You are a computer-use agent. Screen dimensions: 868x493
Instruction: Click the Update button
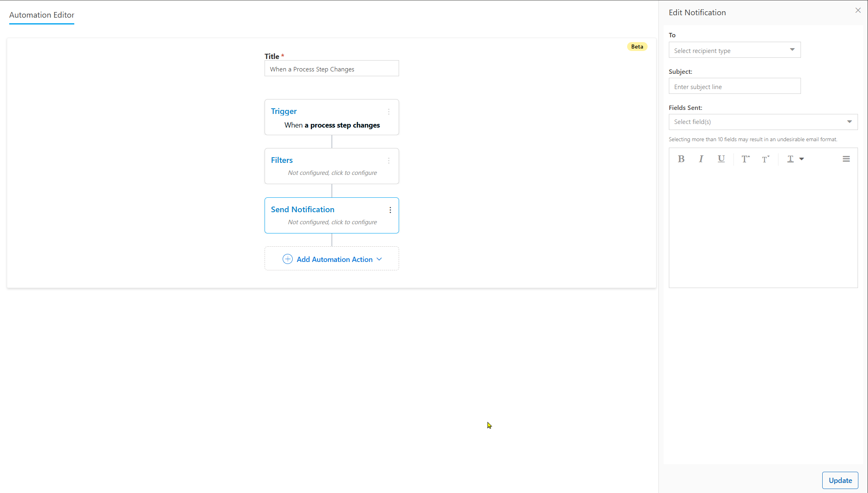(x=840, y=480)
